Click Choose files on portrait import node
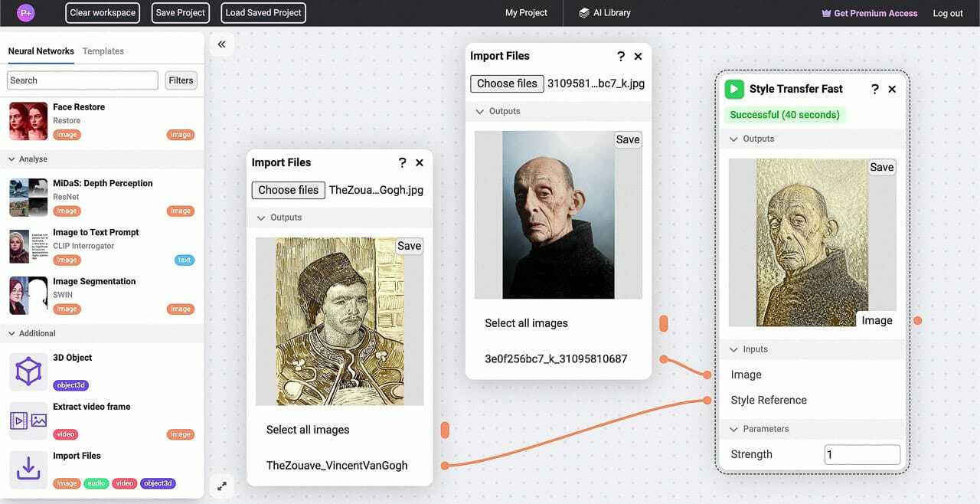980x504 pixels. (507, 83)
